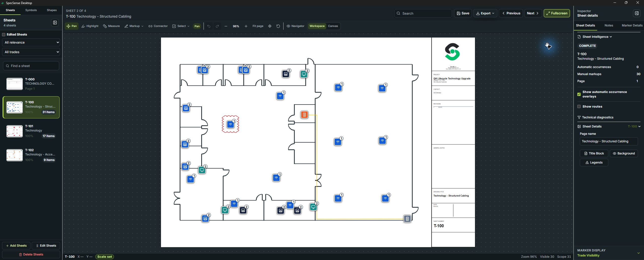Choose the Measure tool

click(x=111, y=26)
